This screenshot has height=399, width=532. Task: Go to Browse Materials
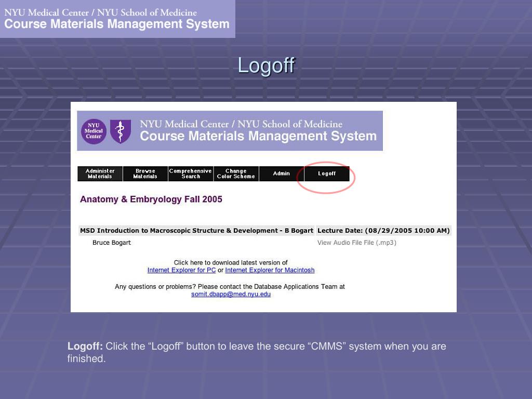pyautogui.click(x=145, y=174)
